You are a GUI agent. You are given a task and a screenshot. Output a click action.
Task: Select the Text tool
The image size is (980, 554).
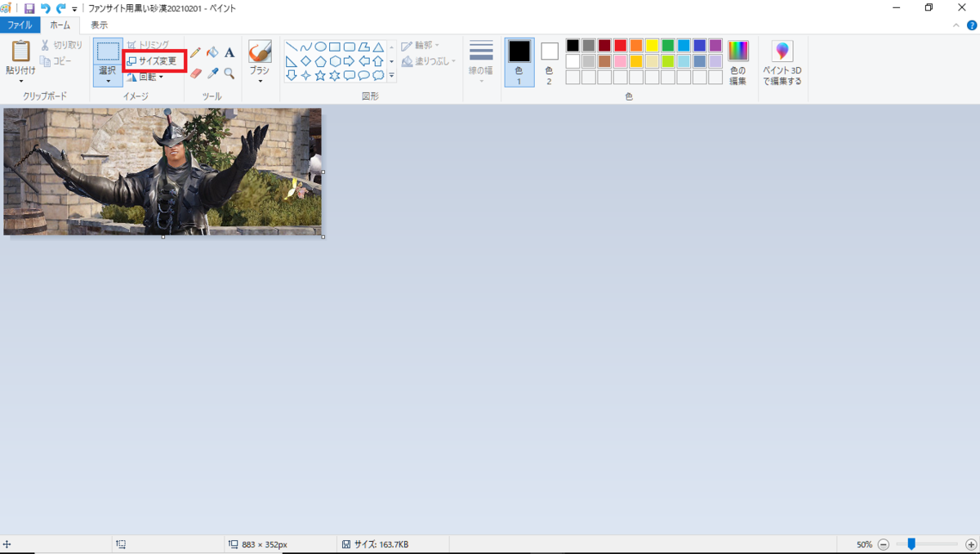[229, 52]
